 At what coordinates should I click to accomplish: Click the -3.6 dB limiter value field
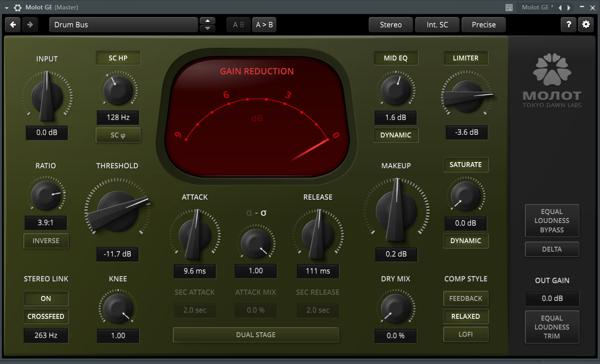[466, 133]
